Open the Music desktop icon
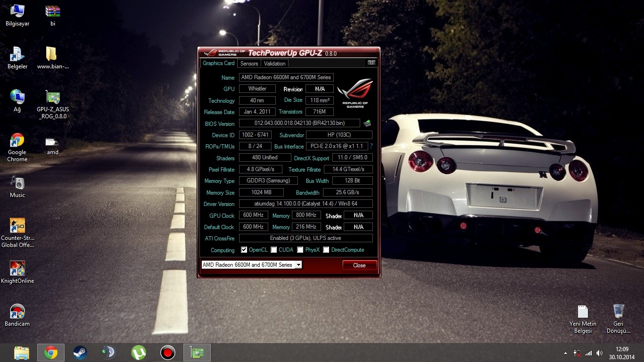This screenshot has width=644, height=362. tap(17, 187)
